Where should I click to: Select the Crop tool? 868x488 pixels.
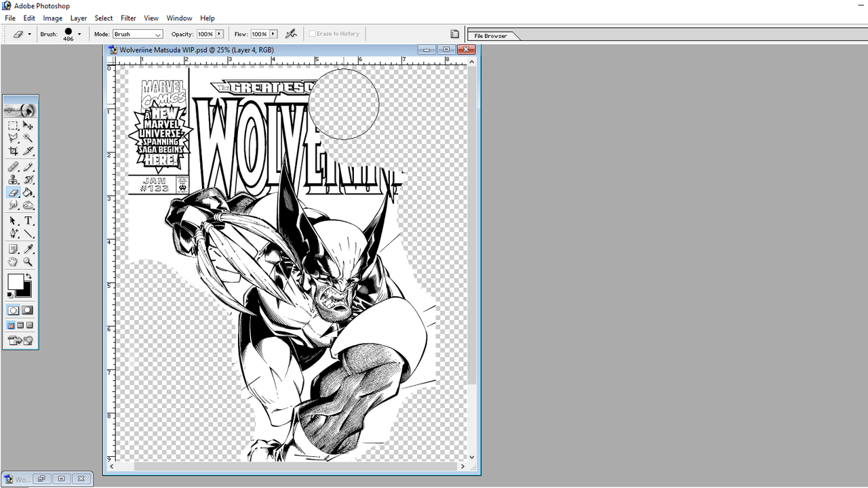13,151
